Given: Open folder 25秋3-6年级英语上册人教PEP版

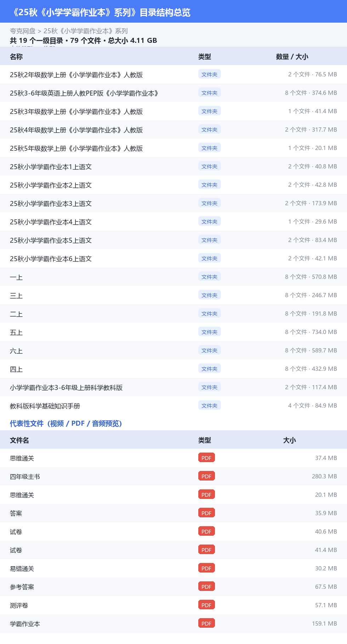Looking at the screenshot, I should point(84,93).
